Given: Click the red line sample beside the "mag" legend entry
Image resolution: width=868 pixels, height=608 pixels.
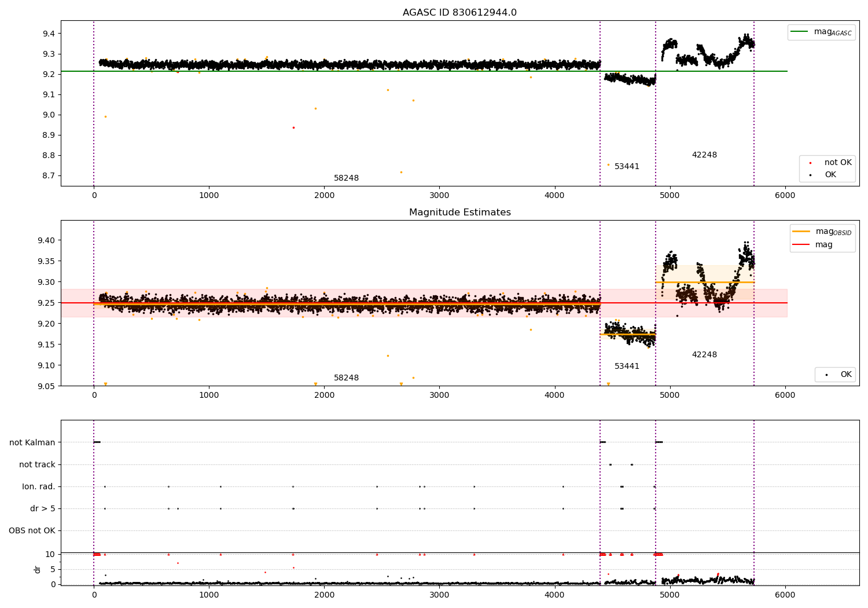Looking at the screenshot, I should pos(801,245).
